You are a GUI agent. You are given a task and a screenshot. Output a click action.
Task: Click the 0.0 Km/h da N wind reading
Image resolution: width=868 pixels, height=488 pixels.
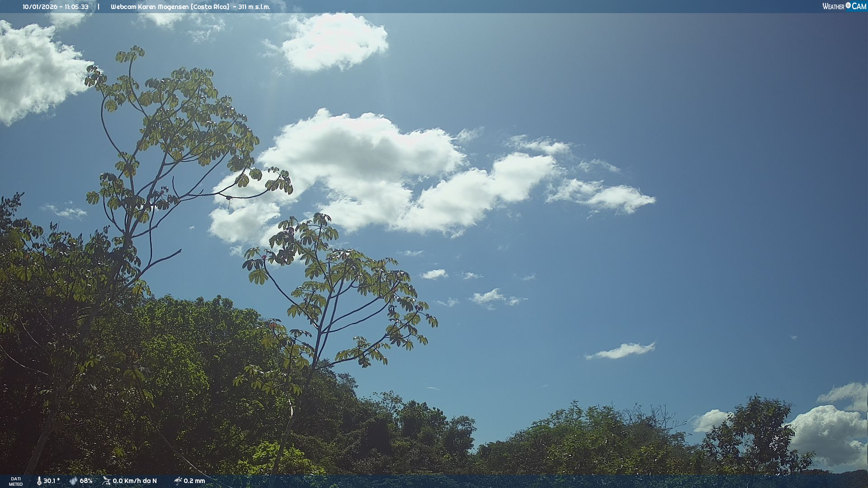click(x=135, y=481)
